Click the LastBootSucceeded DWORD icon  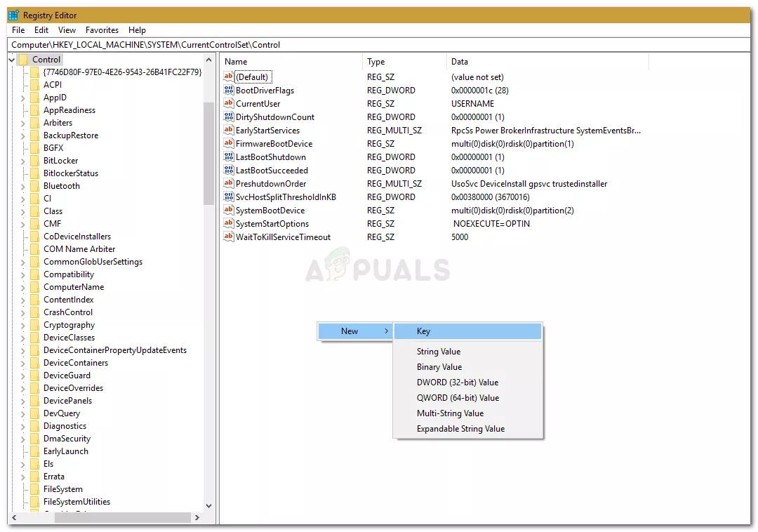[229, 170]
